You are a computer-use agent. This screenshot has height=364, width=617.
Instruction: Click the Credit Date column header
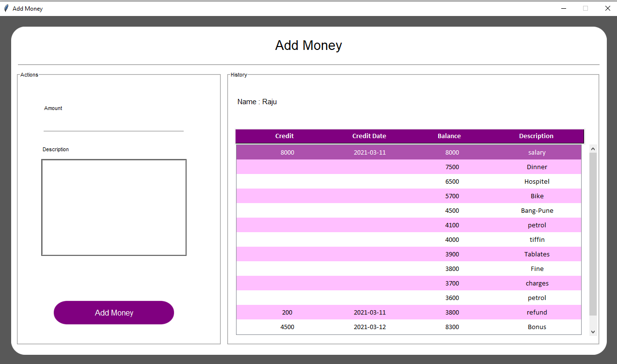[x=369, y=136]
